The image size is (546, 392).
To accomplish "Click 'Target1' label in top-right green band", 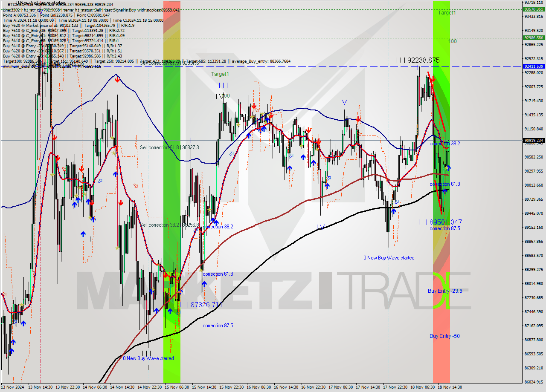I will click(x=447, y=13).
